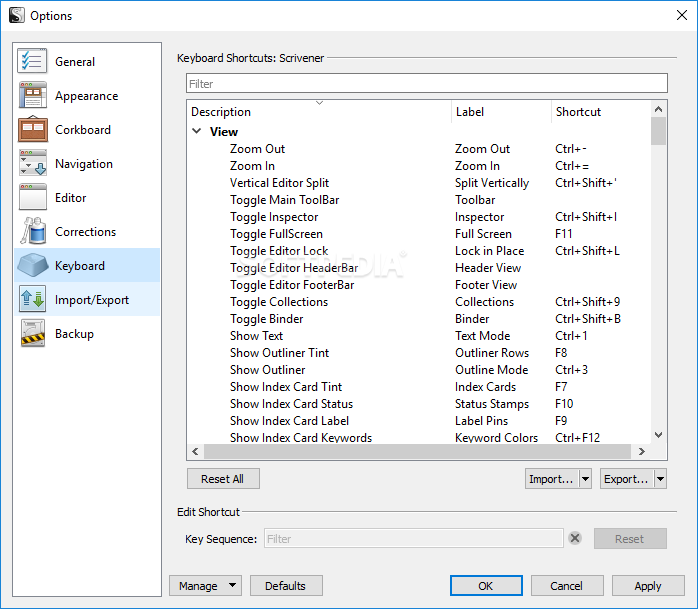This screenshot has height=609, width=698.
Task: Select the Toggle Editor FooterBar row
Action: tap(418, 284)
